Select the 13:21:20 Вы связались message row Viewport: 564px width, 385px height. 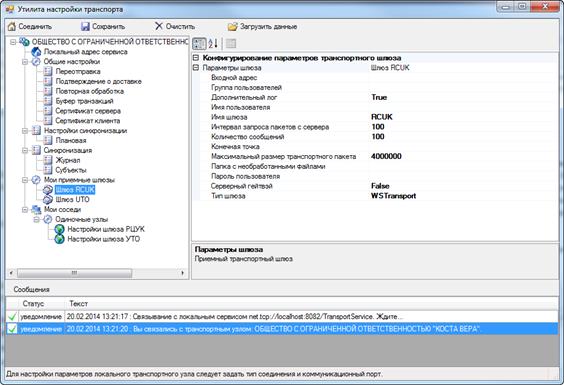282,329
